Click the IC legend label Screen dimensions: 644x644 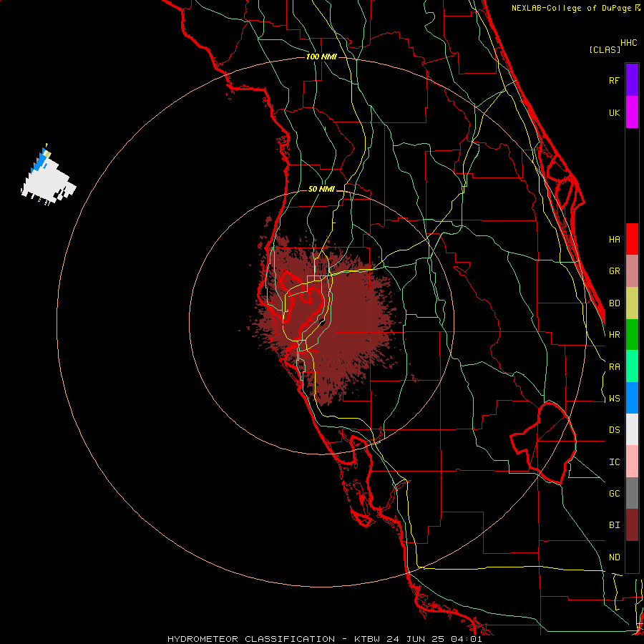click(x=614, y=462)
